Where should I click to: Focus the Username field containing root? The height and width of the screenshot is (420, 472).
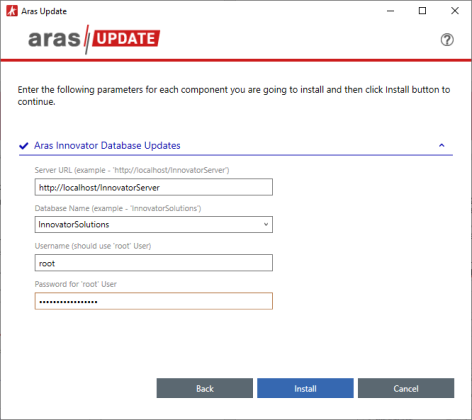tap(154, 263)
